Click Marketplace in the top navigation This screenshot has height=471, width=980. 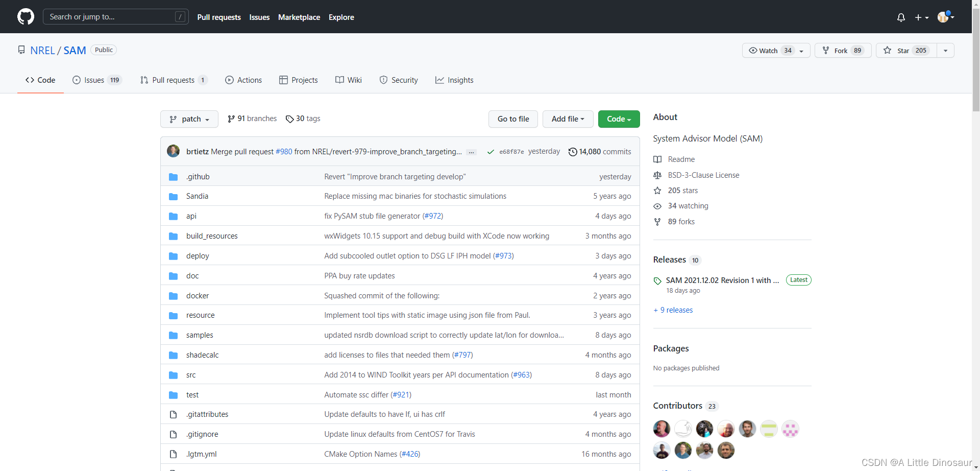tap(299, 17)
